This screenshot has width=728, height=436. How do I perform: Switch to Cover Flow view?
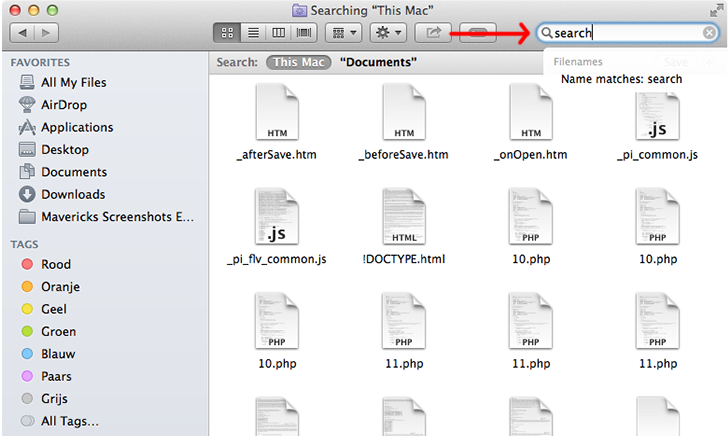[x=304, y=33]
